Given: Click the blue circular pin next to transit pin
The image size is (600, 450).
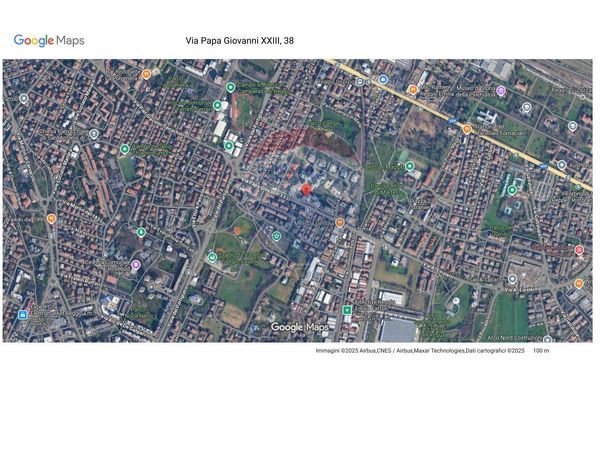Looking at the screenshot, I should (383, 80).
